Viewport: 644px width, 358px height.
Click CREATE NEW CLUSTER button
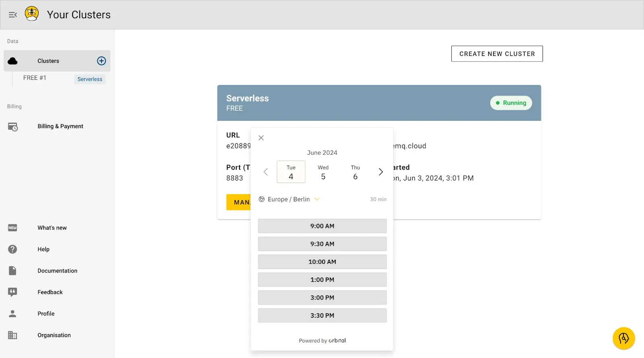tap(497, 54)
